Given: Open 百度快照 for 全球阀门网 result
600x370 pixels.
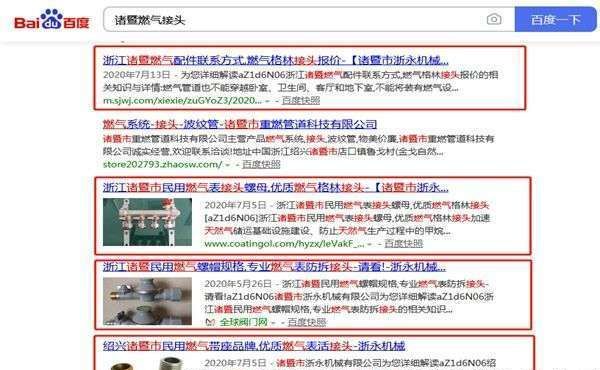Looking at the screenshot, I should [x=307, y=322].
